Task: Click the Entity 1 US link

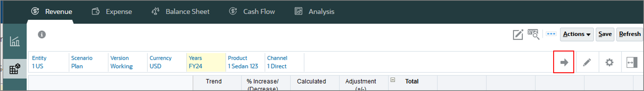Action: (x=38, y=66)
